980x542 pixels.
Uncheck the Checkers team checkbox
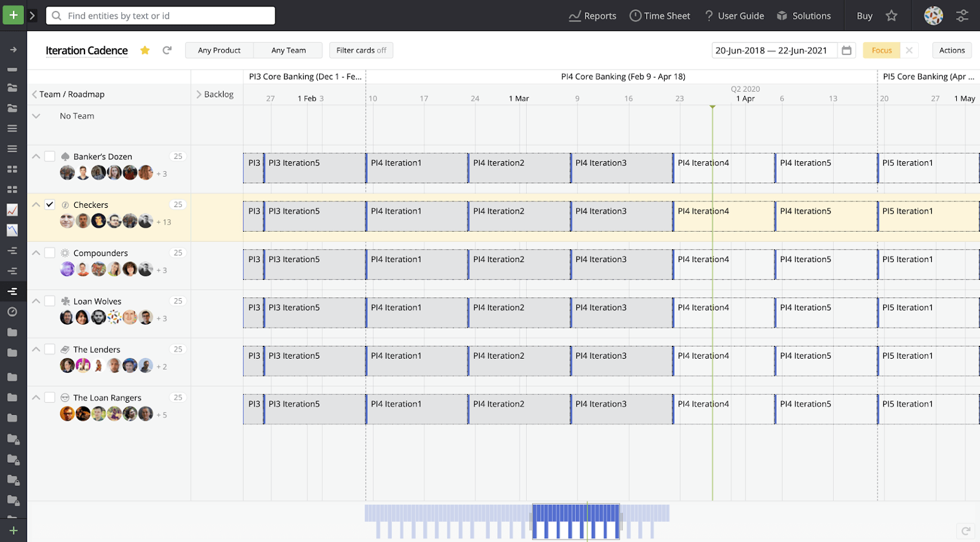click(x=50, y=205)
